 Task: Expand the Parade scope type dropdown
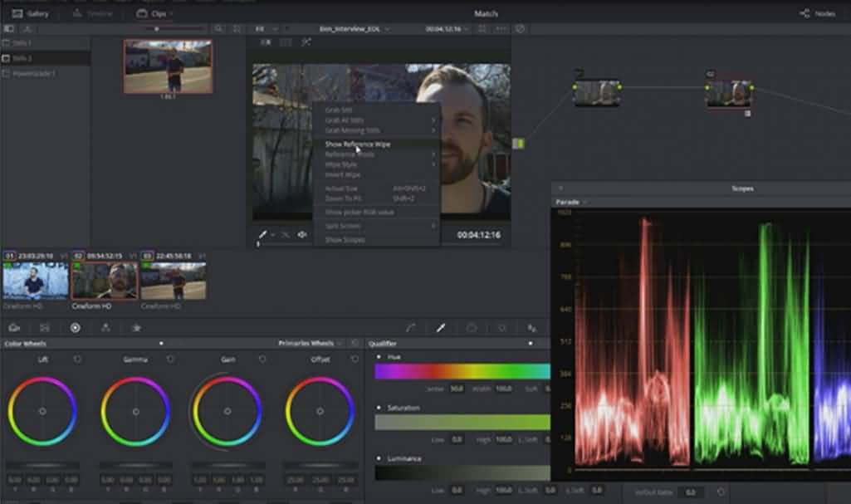click(571, 202)
